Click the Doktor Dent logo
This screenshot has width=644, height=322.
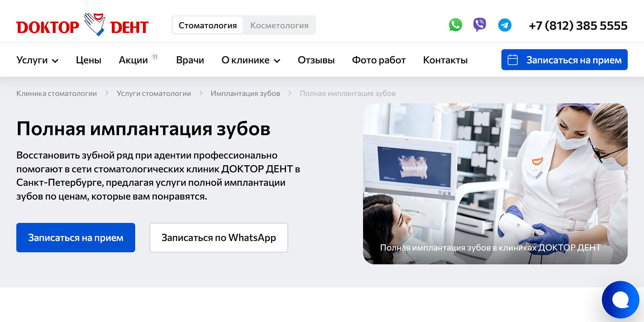point(82,25)
